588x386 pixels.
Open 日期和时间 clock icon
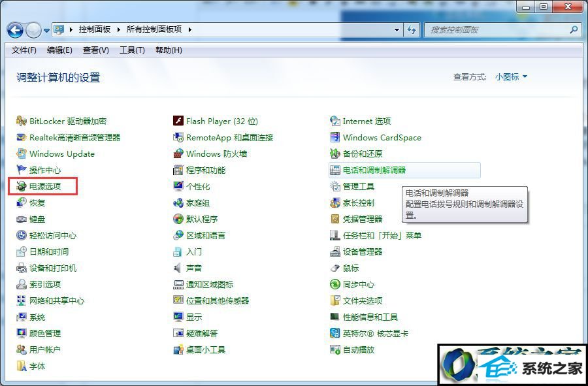(22, 252)
